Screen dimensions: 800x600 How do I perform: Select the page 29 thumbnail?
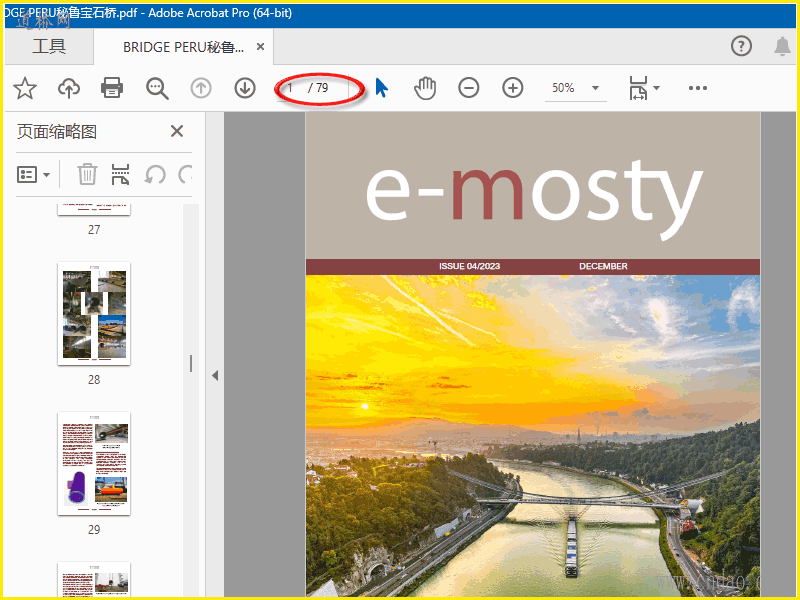(94, 463)
